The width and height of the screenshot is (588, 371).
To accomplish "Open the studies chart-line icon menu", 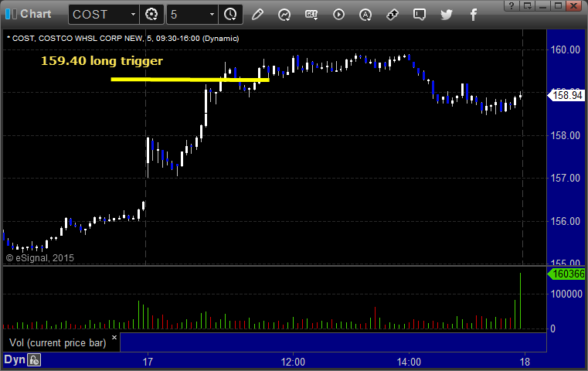I will (x=284, y=15).
